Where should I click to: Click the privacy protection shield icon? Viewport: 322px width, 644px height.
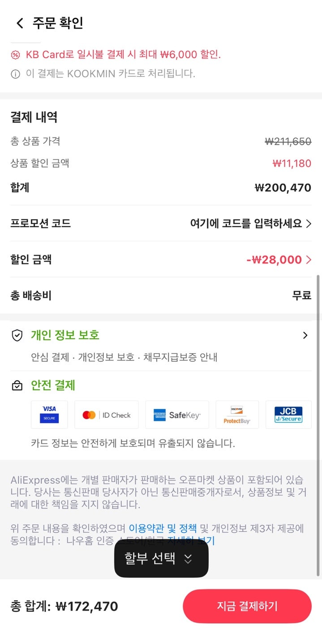tap(17, 335)
